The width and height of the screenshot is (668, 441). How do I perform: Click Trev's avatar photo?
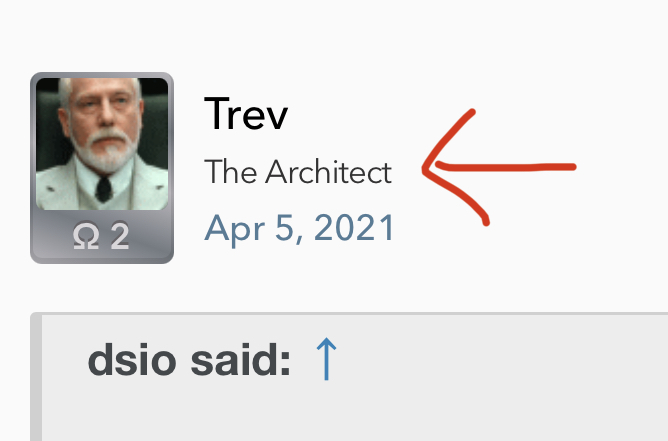(x=102, y=143)
